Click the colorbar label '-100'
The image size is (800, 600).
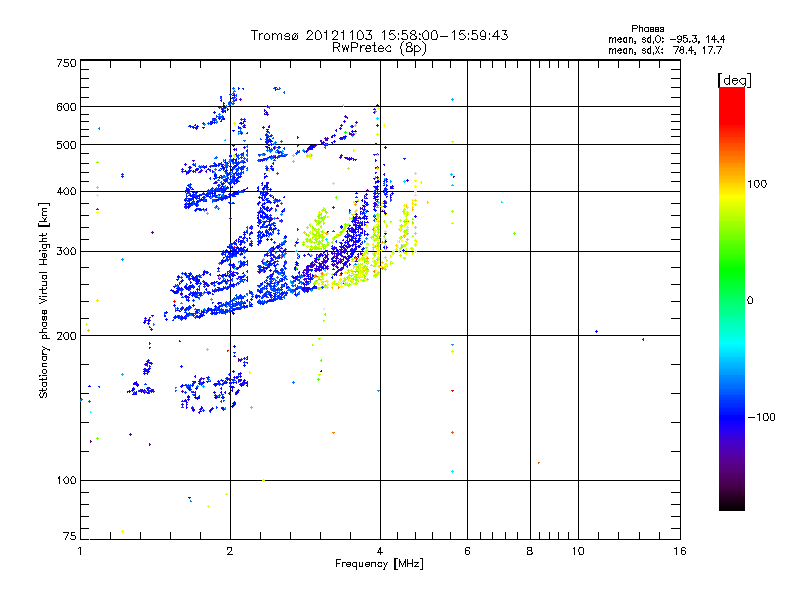pyautogui.click(x=761, y=417)
